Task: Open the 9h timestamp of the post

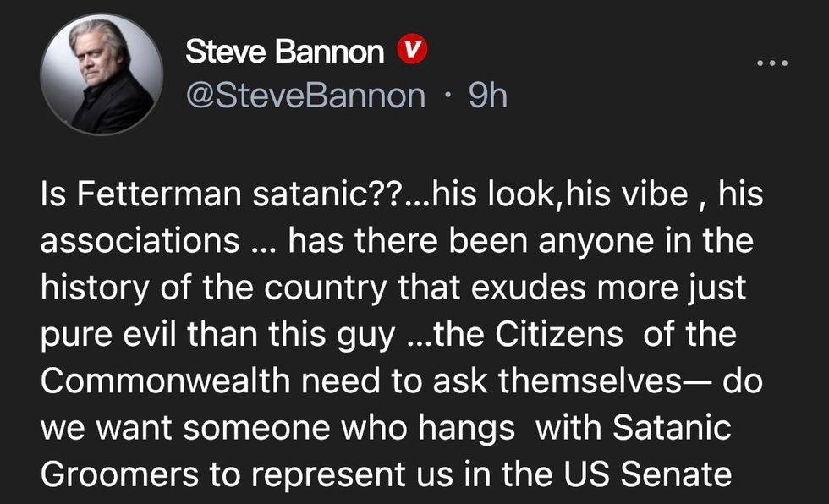Action: [x=487, y=96]
